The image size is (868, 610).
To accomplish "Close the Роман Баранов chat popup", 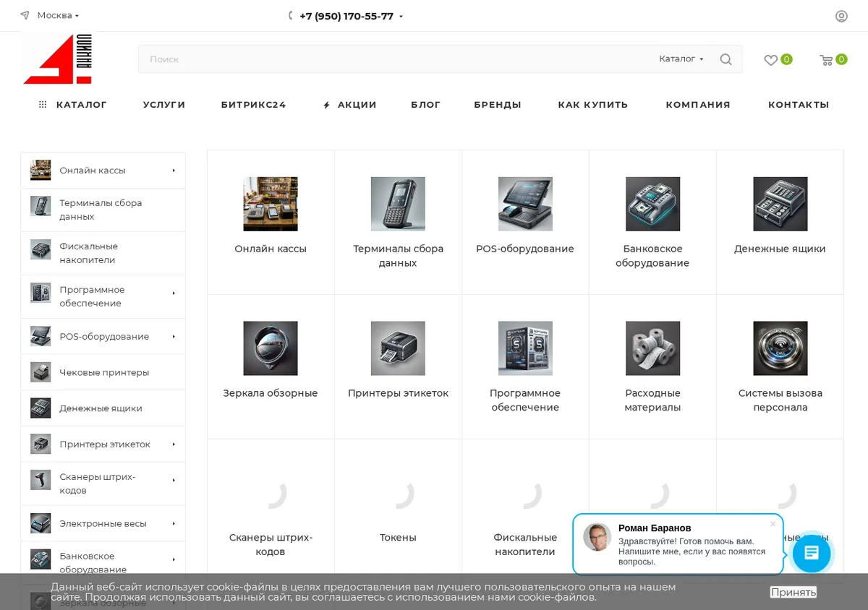I will pos(773,524).
